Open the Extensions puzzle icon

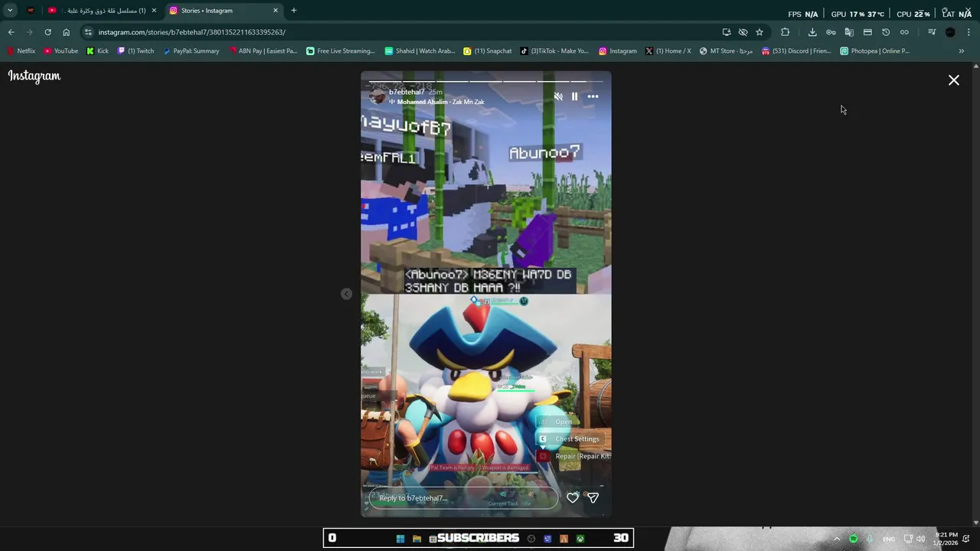click(785, 32)
